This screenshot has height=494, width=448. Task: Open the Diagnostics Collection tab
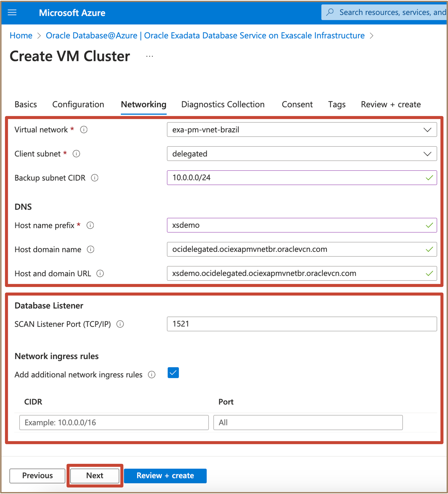tap(223, 104)
